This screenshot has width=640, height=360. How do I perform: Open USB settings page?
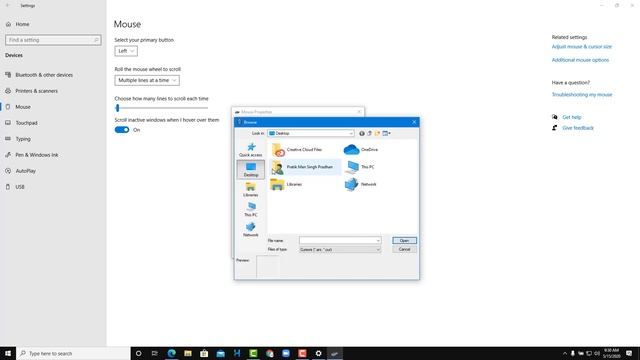tap(20, 187)
